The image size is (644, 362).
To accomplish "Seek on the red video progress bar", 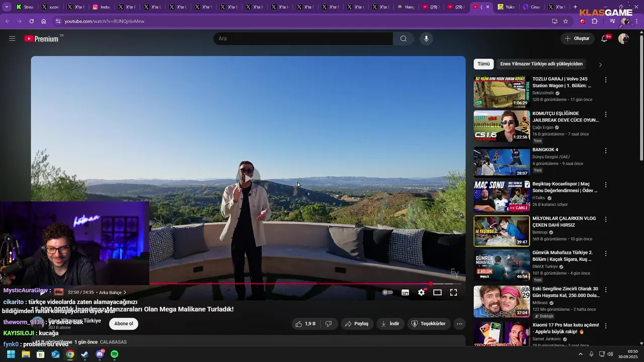I will point(290,284).
